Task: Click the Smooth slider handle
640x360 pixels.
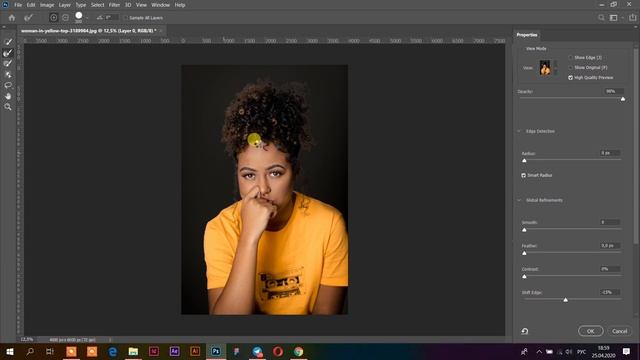Action: pos(524,230)
